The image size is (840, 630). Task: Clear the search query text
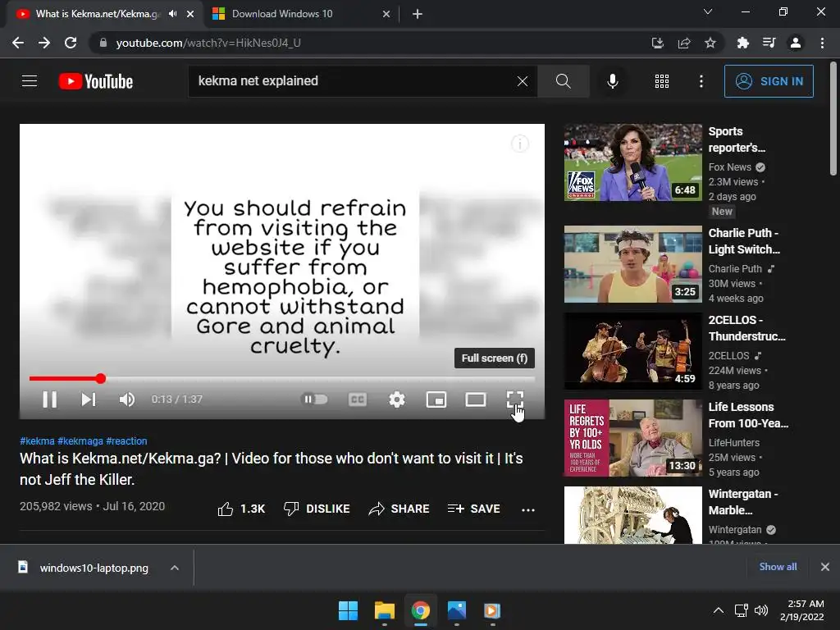click(x=523, y=81)
